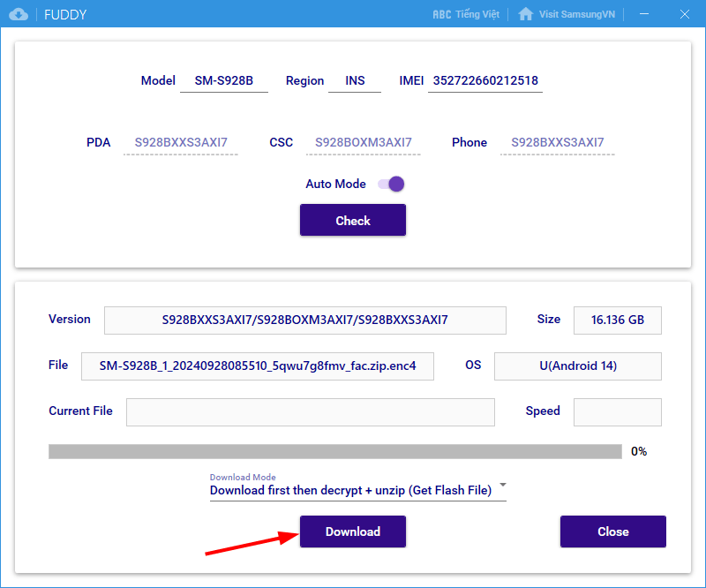Click the download progress bar
Viewport: 706px width, 588px height.
335,451
